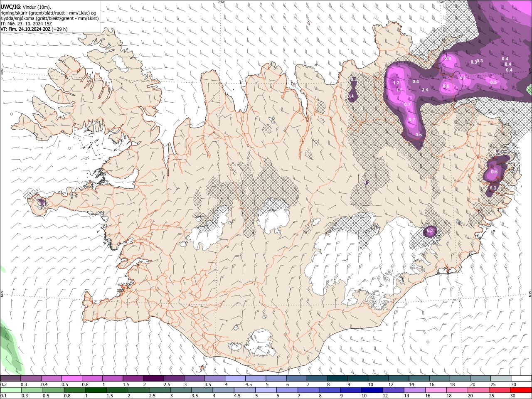Select the 0.3 swatch in the lower rain scale
The width and height of the screenshot is (532, 399).
32,390
